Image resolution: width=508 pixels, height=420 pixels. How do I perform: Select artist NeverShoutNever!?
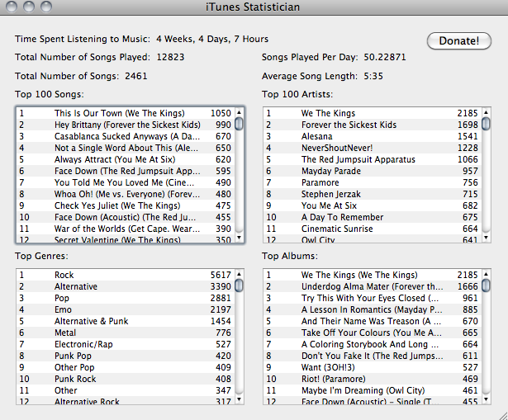pos(373,148)
